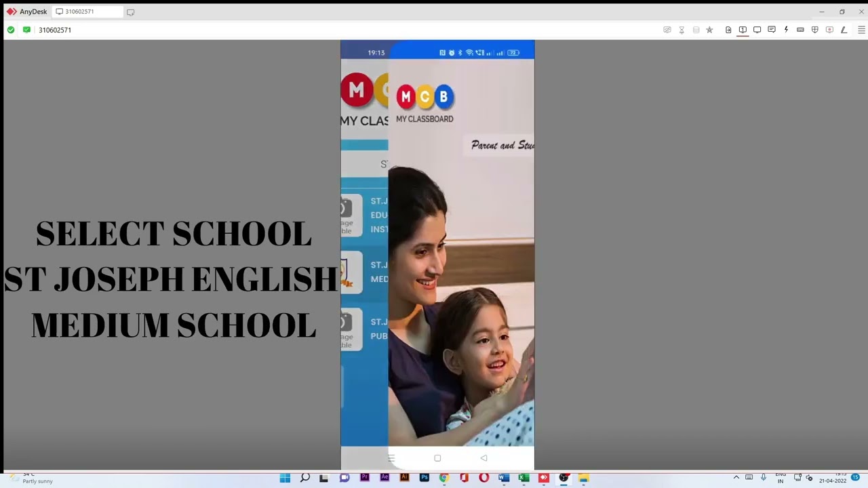The height and width of the screenshot is (488, 868).
Task: Open Google Chrome from taskbar
Action: pyautogui.click(x=444, y=478)
